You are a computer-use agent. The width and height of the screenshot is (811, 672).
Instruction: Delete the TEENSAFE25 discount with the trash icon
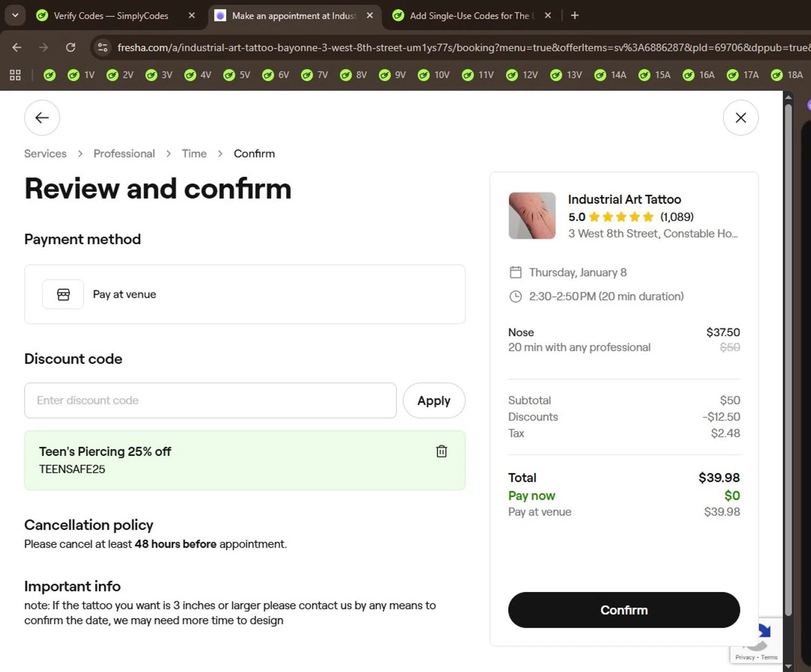click(442, 451)
